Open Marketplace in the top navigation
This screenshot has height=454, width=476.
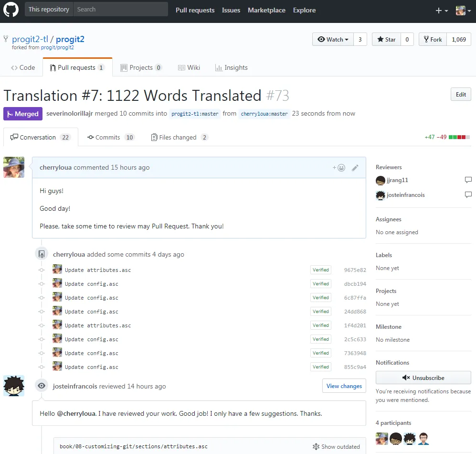266,10
